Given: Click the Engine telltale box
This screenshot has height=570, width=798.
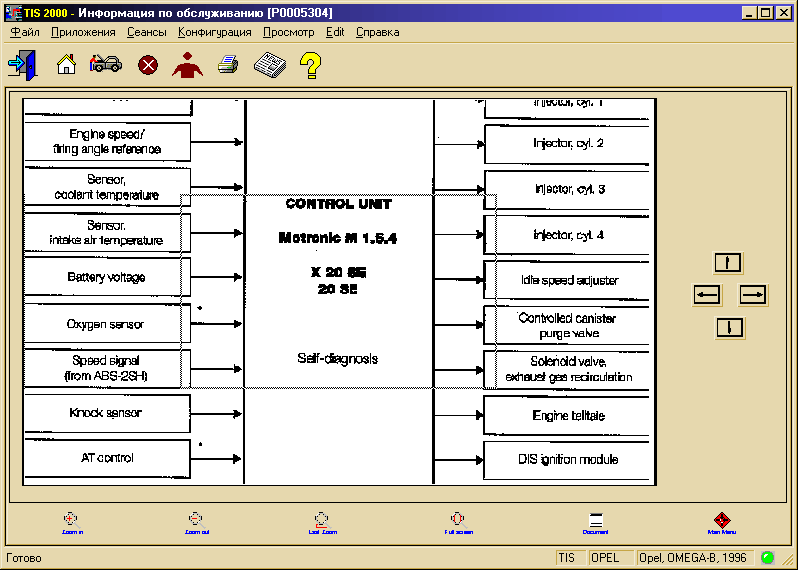Looking at the screenshot, I should click(x=566, y=416).
